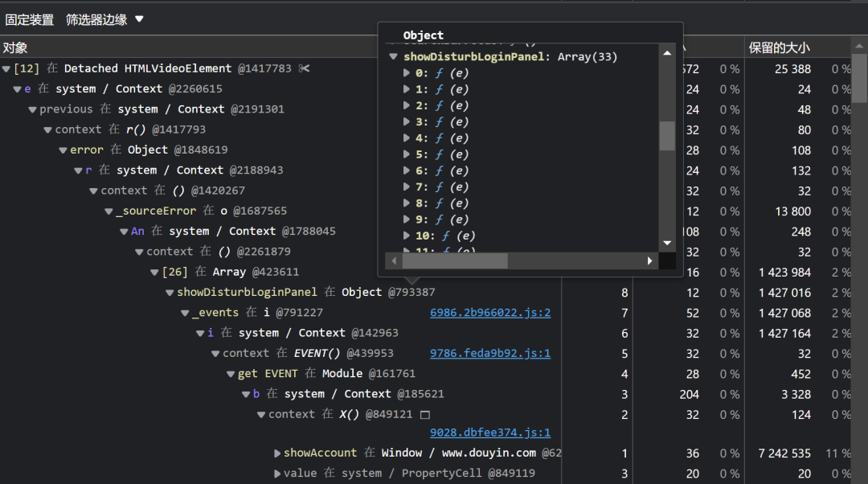Screen dimensions: 868x484
Task: Click the up arrow of the Object popup scrollbar
Action: pos(667,53)
